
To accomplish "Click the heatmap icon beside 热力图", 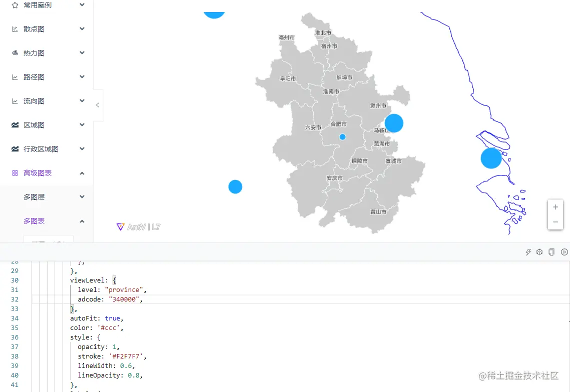I will [15, 53].
